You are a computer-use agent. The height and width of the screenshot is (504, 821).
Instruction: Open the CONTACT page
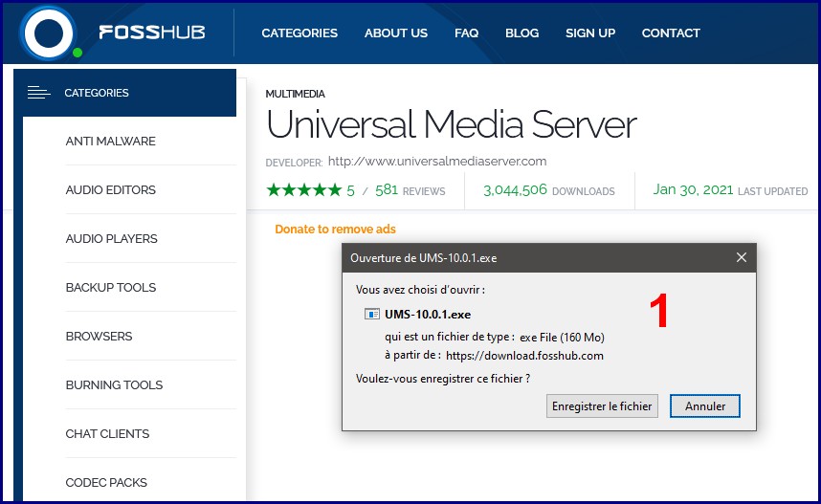tap(671, 33)
